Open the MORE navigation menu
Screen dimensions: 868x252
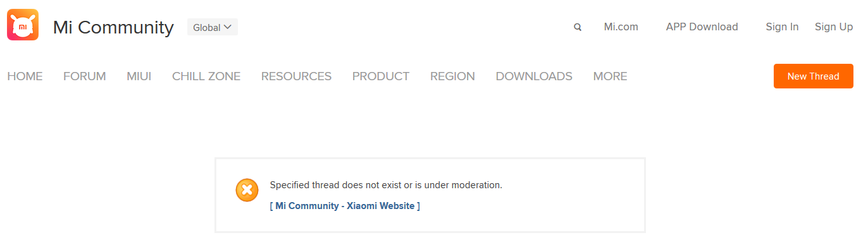click(x=610, y=76)
